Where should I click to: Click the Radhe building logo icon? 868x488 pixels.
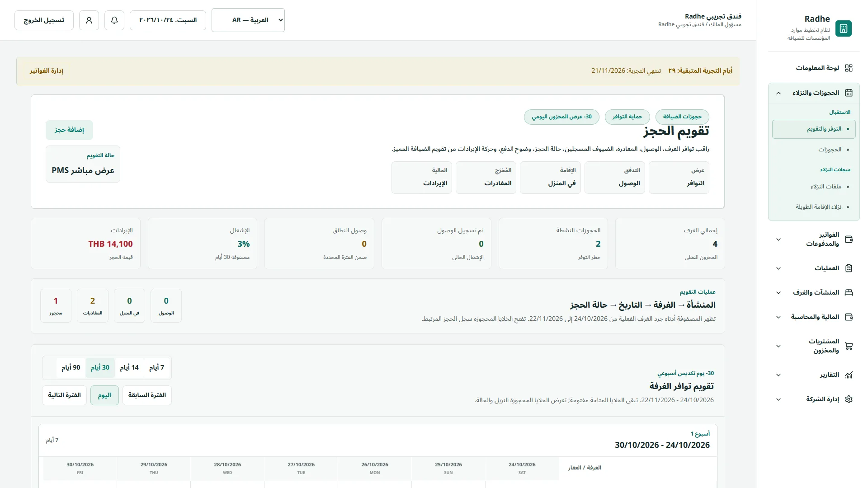(x=843, y=28)
